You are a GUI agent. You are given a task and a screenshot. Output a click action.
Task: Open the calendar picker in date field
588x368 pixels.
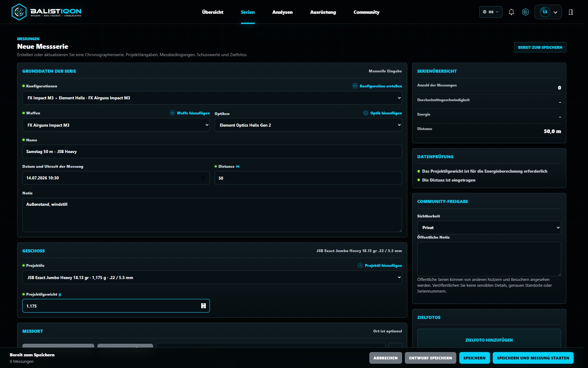(x=203, y=178)
